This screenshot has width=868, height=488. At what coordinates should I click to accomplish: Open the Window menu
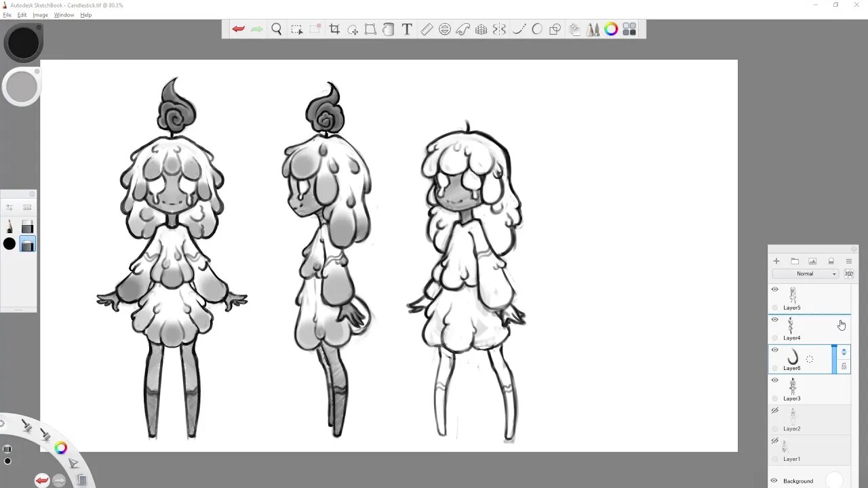click(64, 15)
